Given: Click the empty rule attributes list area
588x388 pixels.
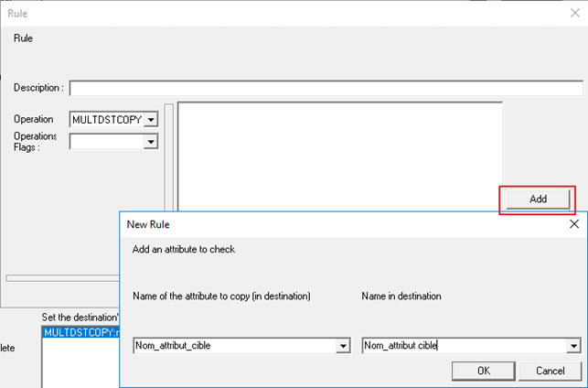Looking at the screenshot, I should pyautogui.click(x=340, y=156).
